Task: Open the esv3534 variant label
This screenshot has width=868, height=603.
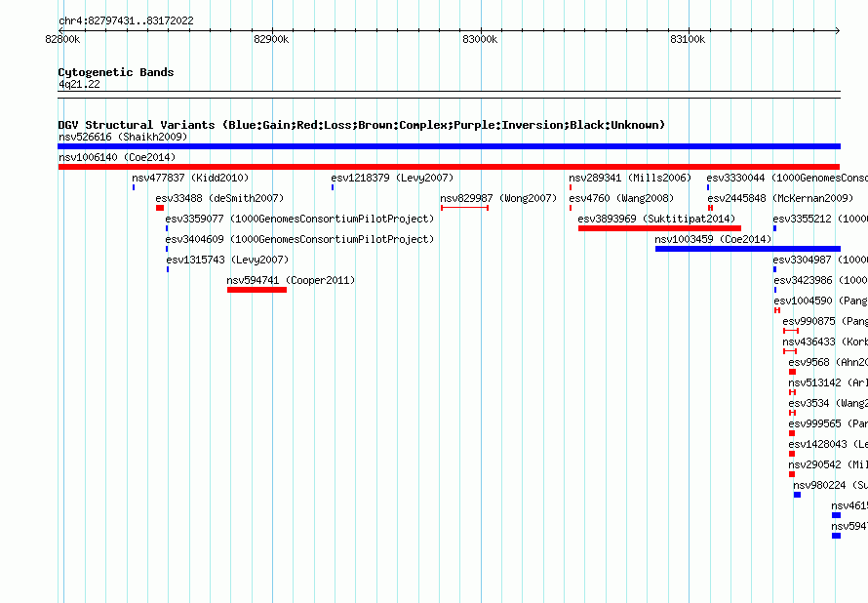Action: point(828,403)
